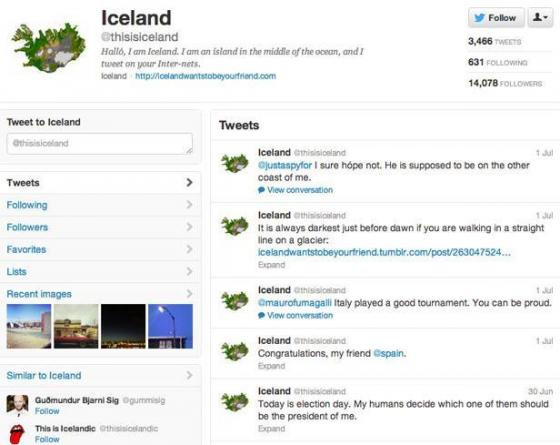The height and width of the screenshot is (445, 560).
Task: Follow Guðmundur Bjarni Sig
Action: [47, 411]
